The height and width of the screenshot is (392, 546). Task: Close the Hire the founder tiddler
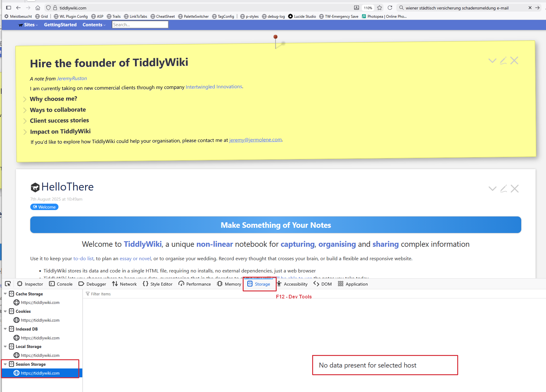point(514,61)
